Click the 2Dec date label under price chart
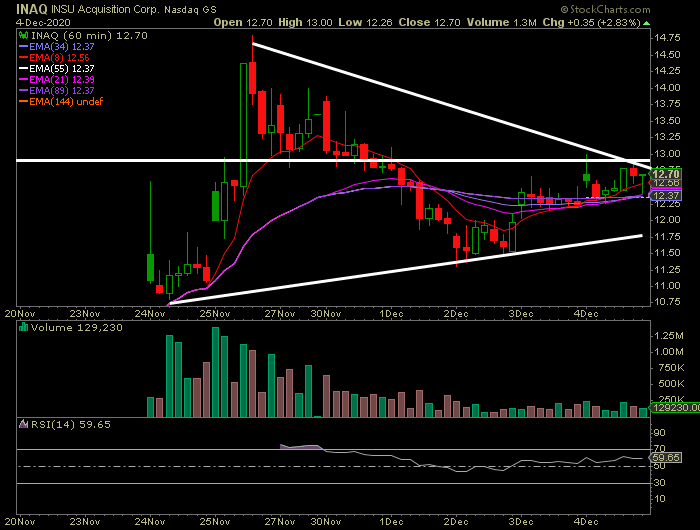 [x=456, y=314]
